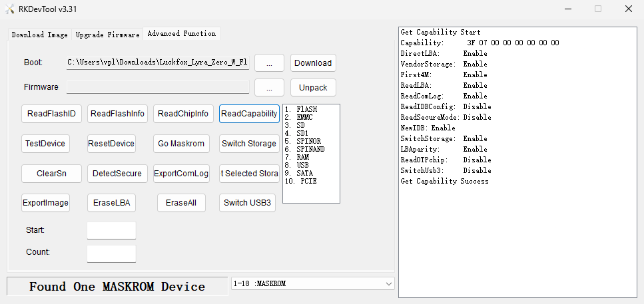Browse for Boot file using ellipsis button
This screenshot has height=304, width=644.
tap(270, 63)
